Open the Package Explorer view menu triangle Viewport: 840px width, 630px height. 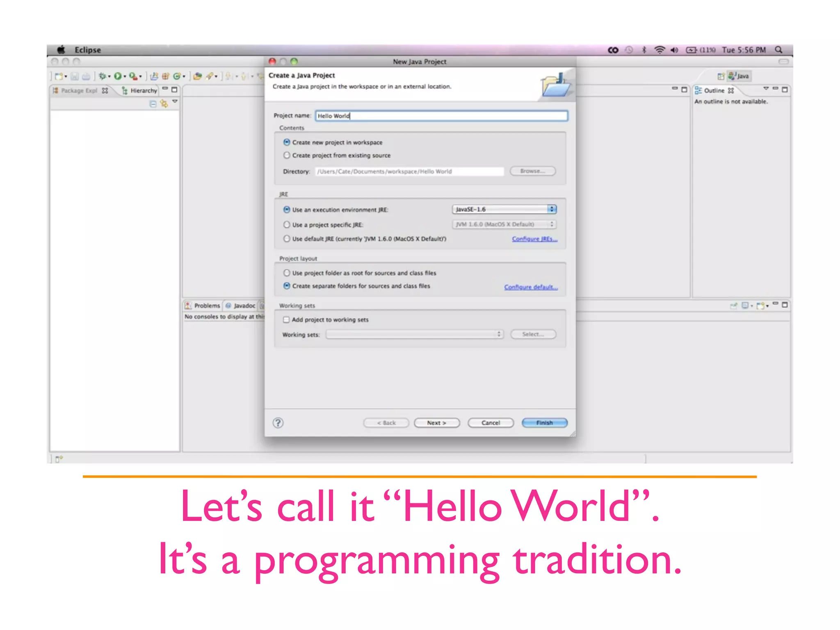tap(175, 101)
